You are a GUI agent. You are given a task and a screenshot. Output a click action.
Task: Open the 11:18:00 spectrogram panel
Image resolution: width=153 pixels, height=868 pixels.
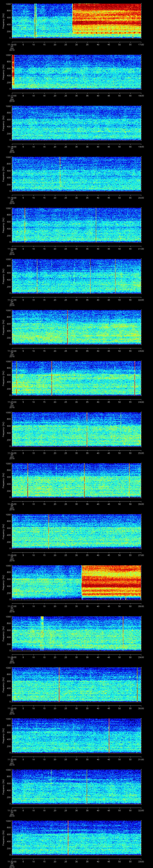click(x=76, y=123)
